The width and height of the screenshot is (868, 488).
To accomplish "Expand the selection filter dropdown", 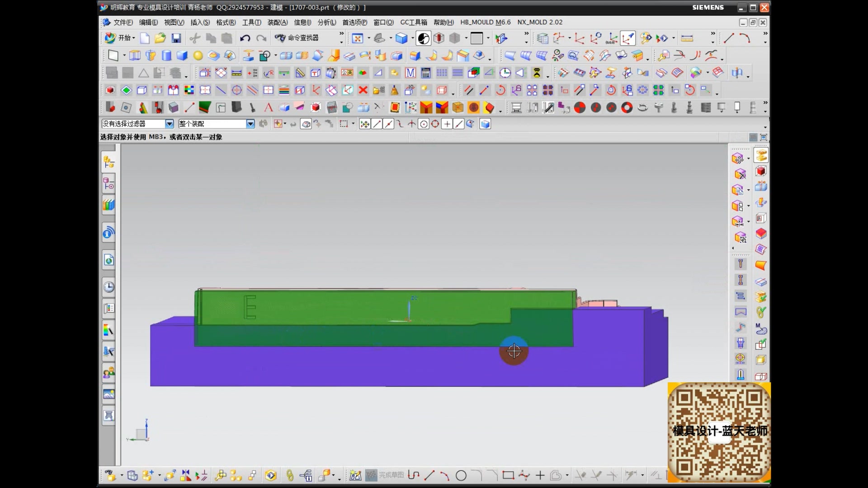I will [170, 124].
